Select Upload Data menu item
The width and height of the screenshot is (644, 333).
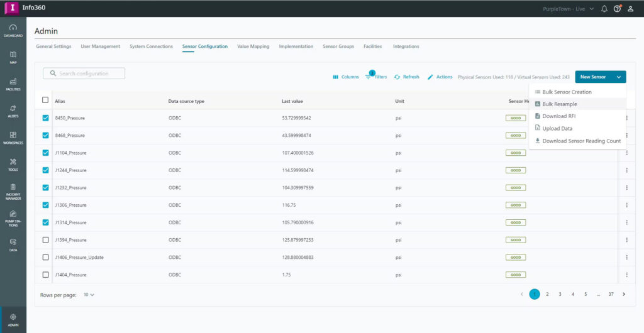coord(577,128)
